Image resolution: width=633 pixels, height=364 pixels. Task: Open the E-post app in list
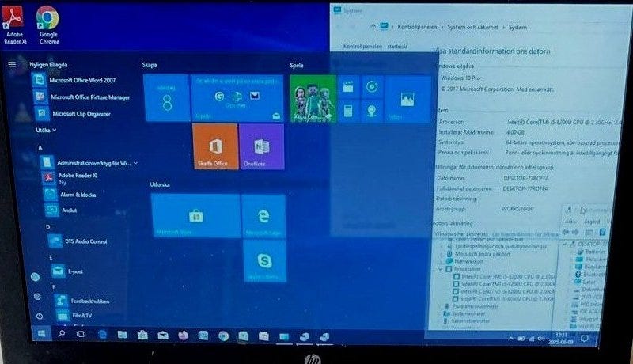pos(67,271)
